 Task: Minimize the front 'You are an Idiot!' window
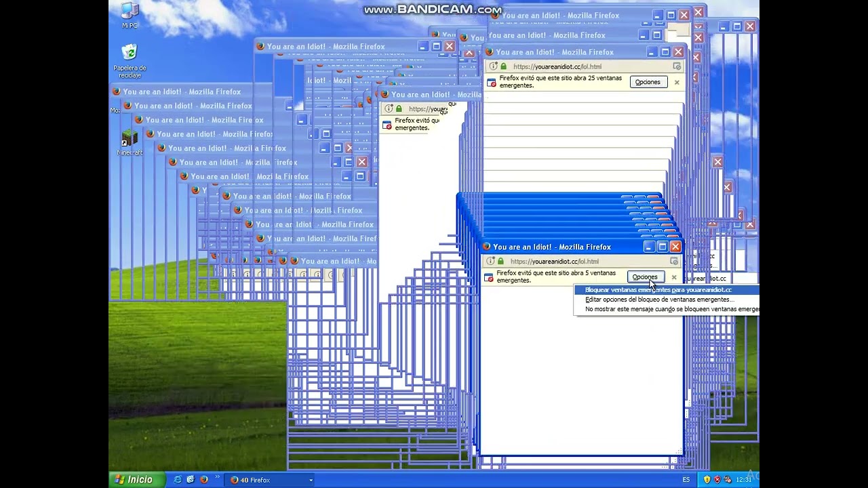click(x=649, y=247)
